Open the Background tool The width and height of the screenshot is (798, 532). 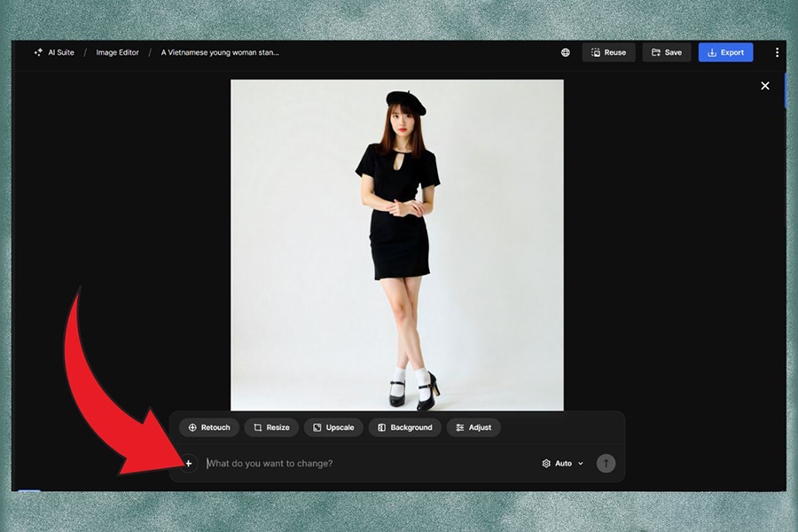(405, 427)
